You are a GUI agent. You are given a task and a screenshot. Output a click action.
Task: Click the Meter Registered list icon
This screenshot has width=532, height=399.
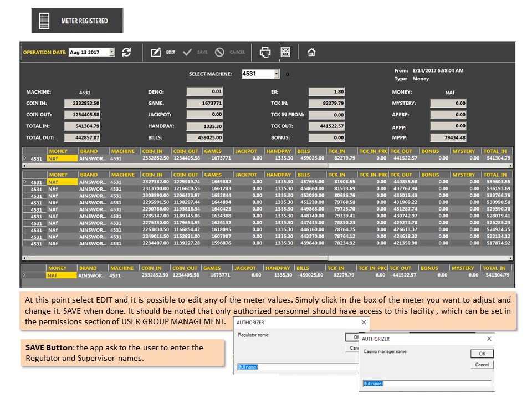[x=44, y=21]
